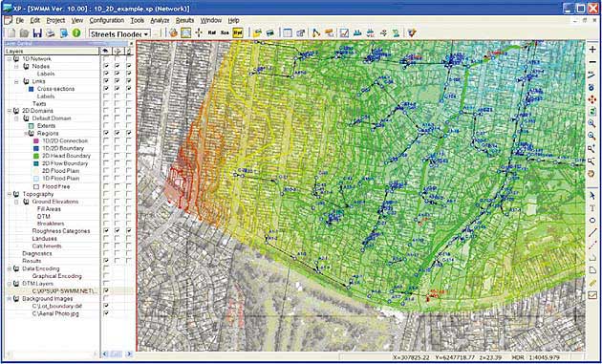The height and width of the screenshot is (364, 602).
Task: Uncheck the Aerial Photo.jpg checkbox
Action: point(106,313)
